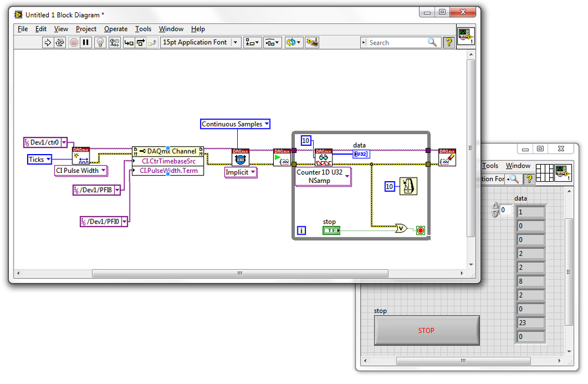The width and height of the screenshot is (588, 384).
Task: Click the Step Into button
Action: click(129, 43)
